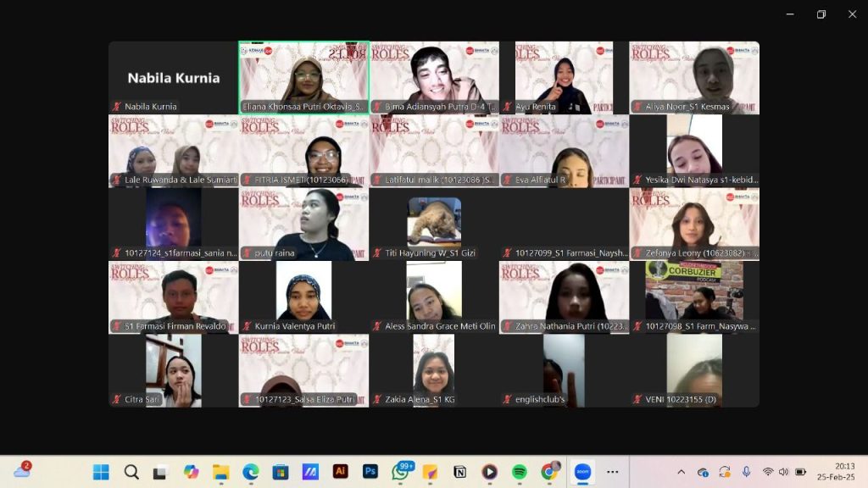Click the Zoom app taskbar icon
The width and height of the screenshot is (868, 488).
tap(582, 472)
